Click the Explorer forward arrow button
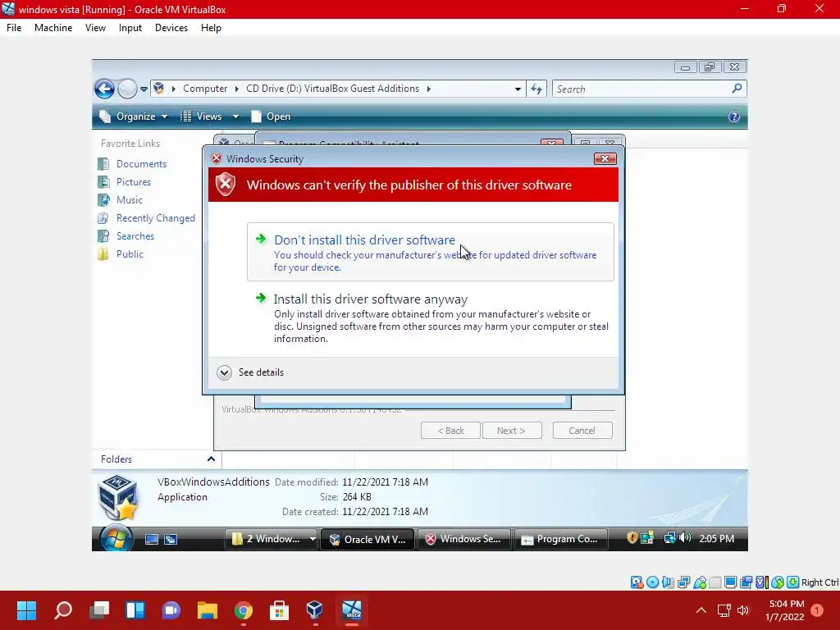Screen dimensions: 840x630 point(127,89)
